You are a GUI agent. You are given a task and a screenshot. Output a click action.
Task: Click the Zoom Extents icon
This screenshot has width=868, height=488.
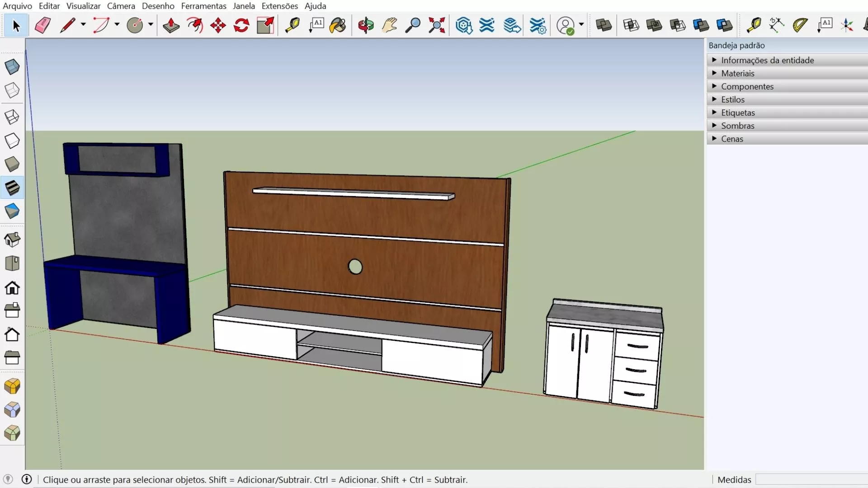coord(437,25)
